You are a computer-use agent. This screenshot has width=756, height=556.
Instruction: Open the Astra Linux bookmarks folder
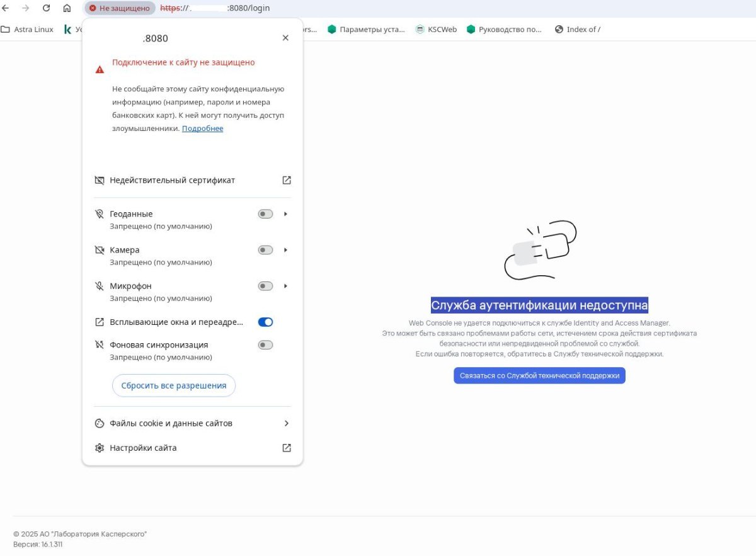click(x=28, y=29)
